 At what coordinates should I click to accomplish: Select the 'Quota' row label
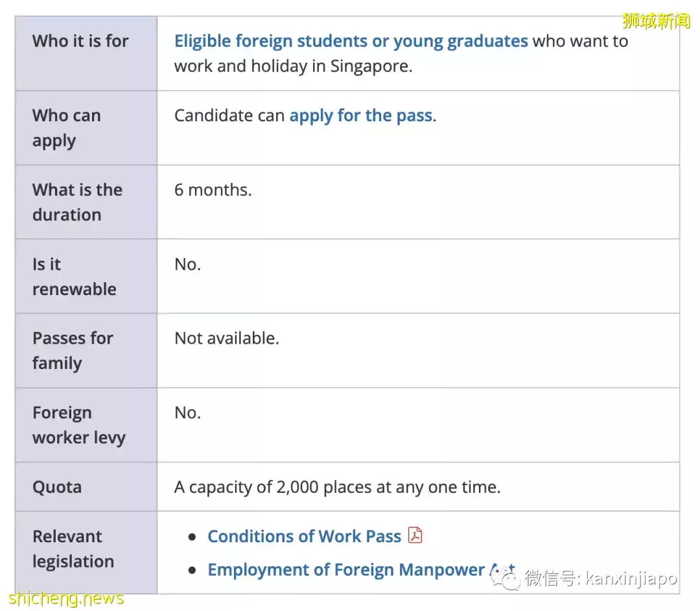click(57, 487)
